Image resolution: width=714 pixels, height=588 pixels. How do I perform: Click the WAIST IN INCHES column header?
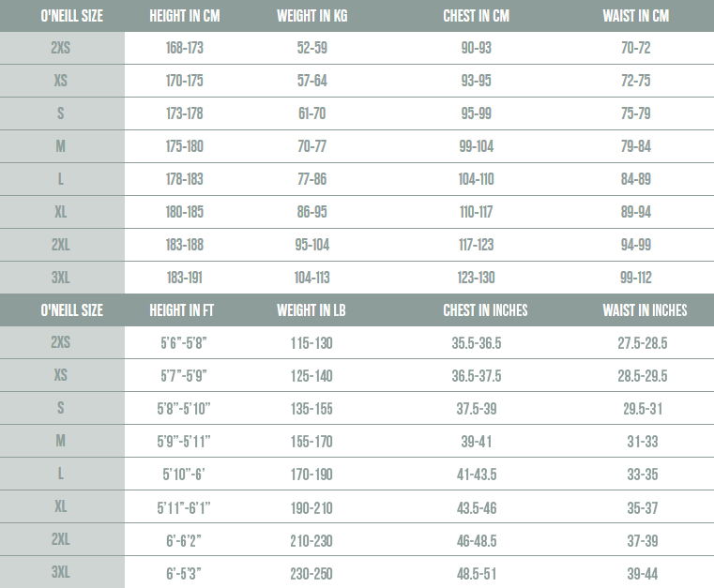[645, 310]
